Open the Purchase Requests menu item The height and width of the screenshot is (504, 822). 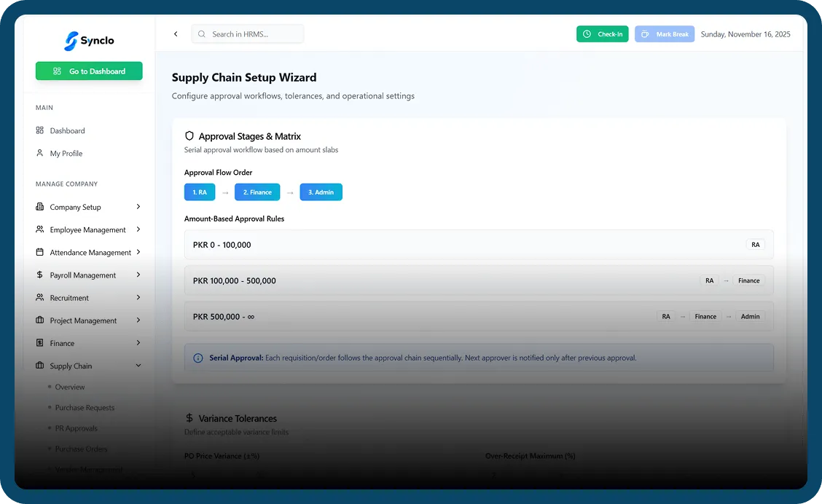point(85,408)
